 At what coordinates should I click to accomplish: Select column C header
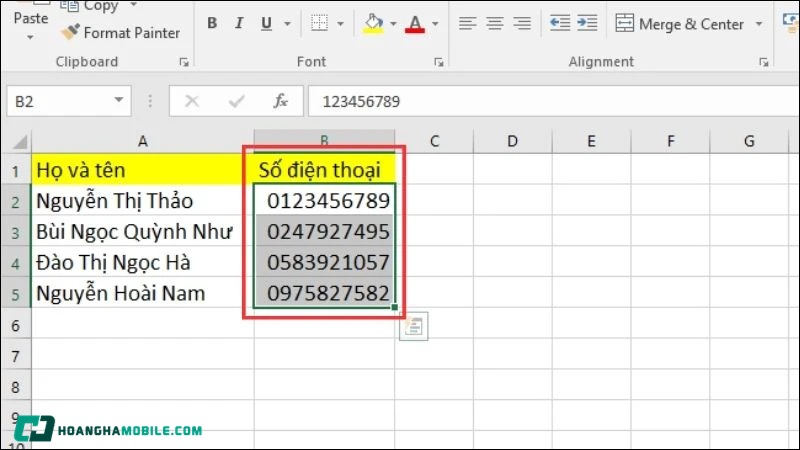tap(434, 141)
